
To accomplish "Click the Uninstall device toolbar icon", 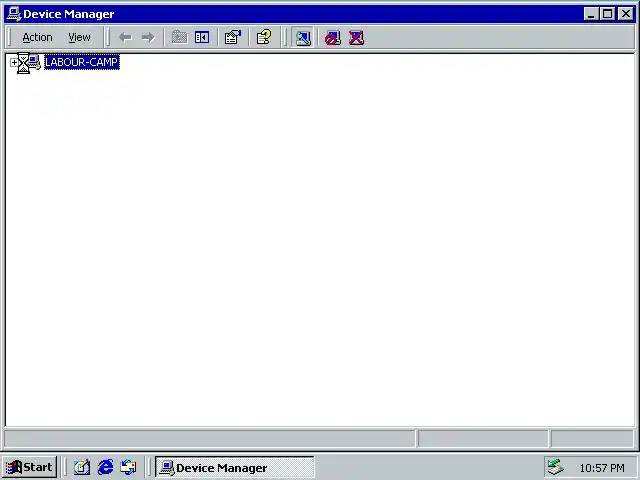I will [356, 38].
